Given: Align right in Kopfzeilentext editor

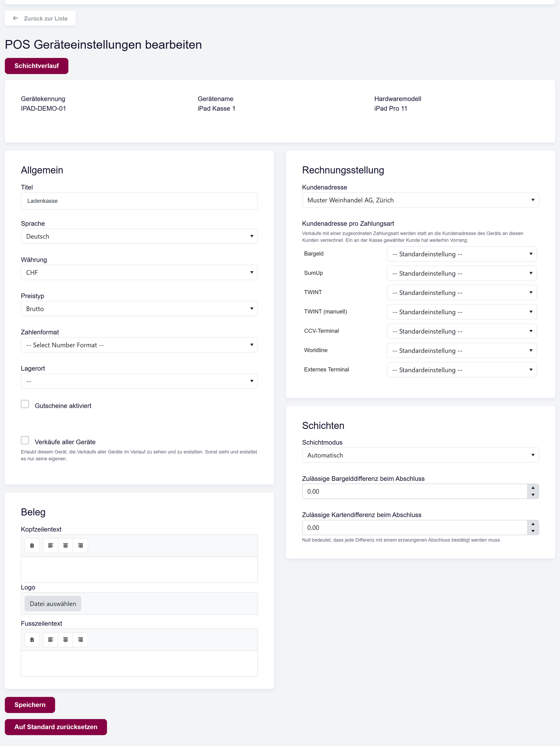Looking at the screenshot, I should click(x=80, y=545).
